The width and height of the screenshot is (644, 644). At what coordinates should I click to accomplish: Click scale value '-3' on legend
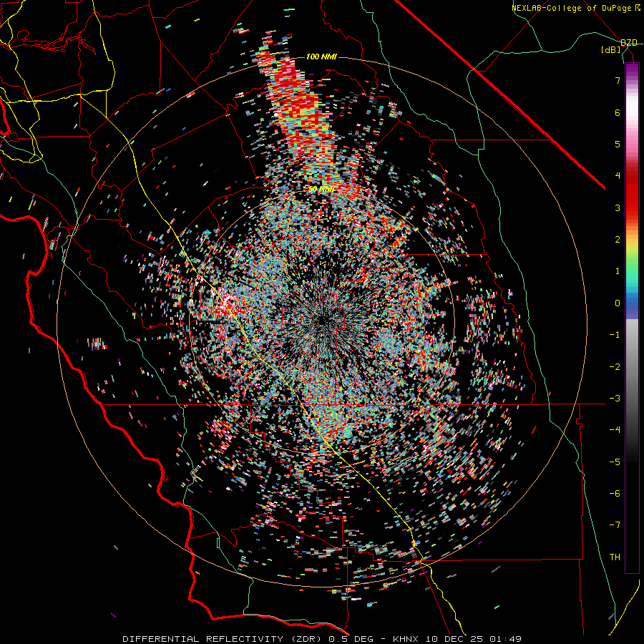[615, 399]
